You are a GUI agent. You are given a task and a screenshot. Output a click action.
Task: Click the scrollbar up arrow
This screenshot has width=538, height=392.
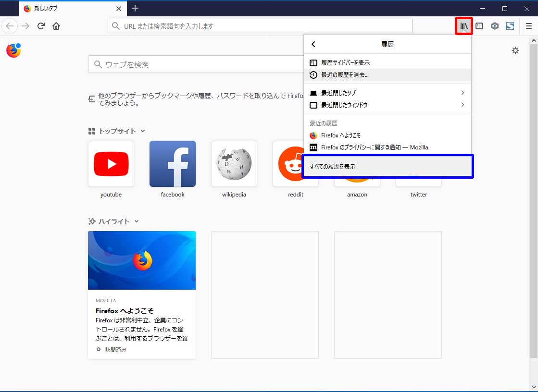coord(534,40)
